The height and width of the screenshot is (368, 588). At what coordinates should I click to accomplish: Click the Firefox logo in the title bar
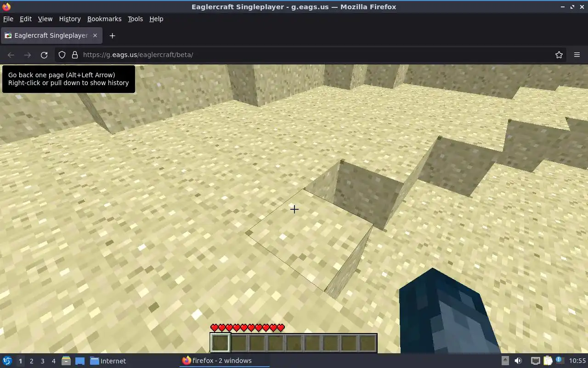(6, 7)
